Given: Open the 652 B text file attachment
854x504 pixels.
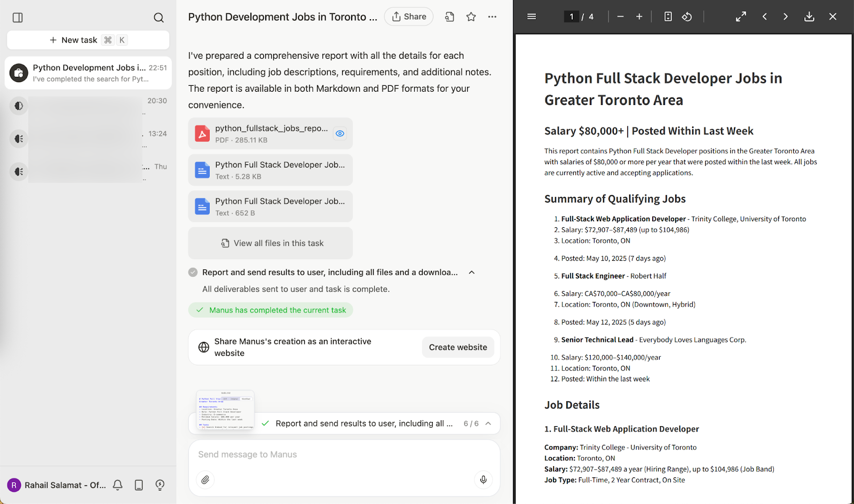Looking at the screenshot, I should (x=271, y=206).
